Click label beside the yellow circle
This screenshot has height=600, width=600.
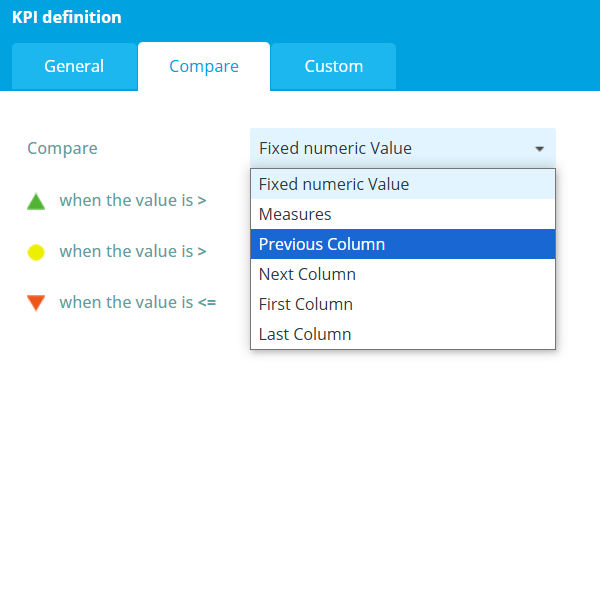click(x=133, y=251)
